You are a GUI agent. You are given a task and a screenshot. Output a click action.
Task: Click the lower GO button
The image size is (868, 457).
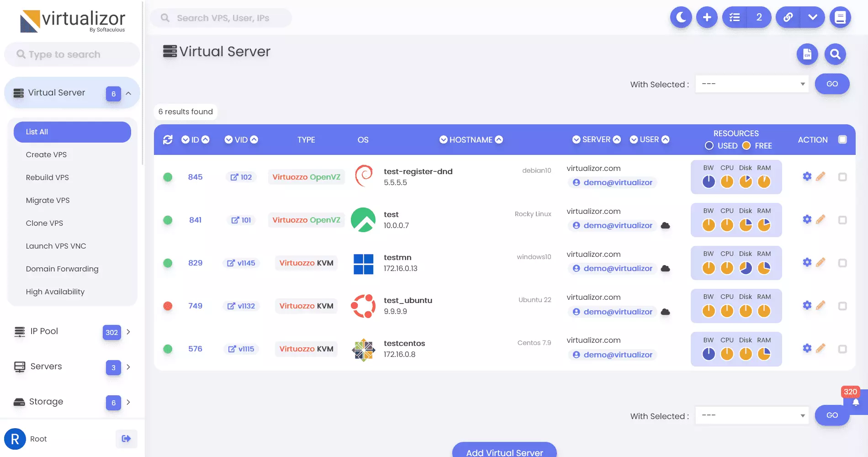pyautogui.click(x=832, y=415)
